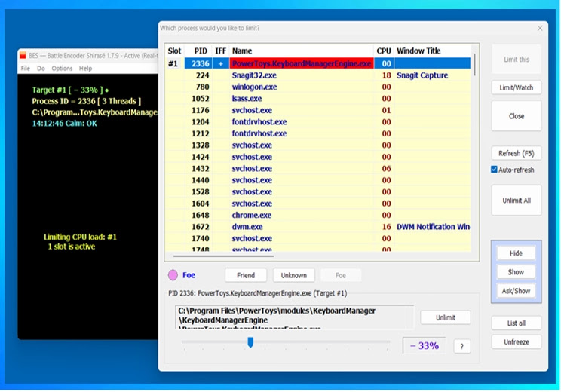Click the Show button
The height and width of the screenshot is (392, 561).
[516, 272]
